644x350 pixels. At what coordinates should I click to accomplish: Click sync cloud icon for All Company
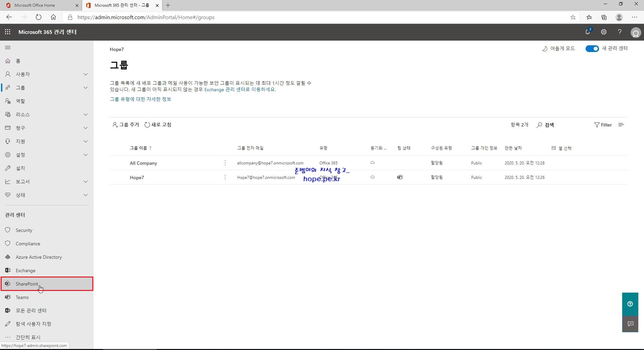[x=373, y=163]
